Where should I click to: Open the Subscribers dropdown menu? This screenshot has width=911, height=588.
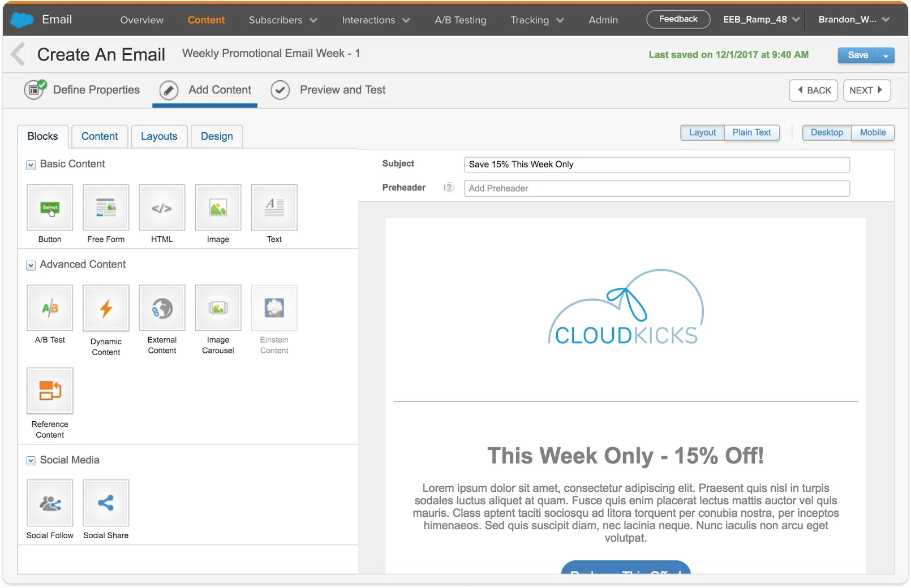tap(283, 20)
